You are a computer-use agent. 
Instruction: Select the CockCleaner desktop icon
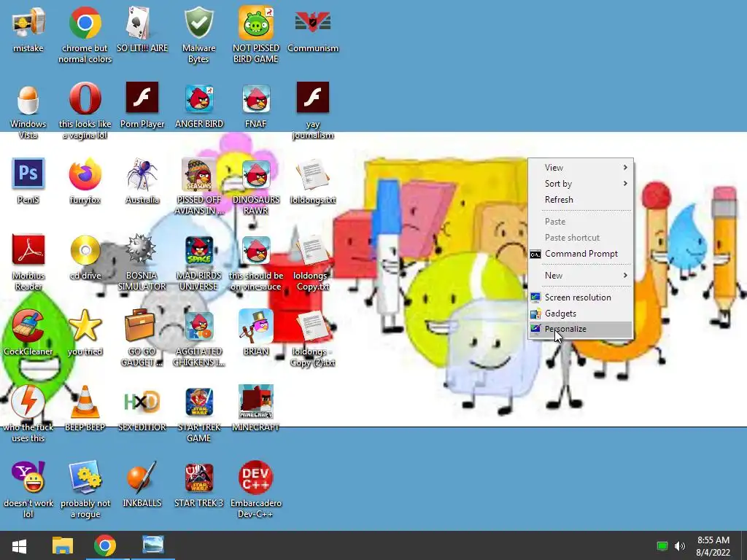pos(28,326)
